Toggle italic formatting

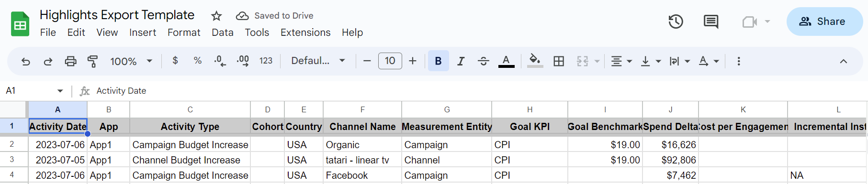(461, 61)
